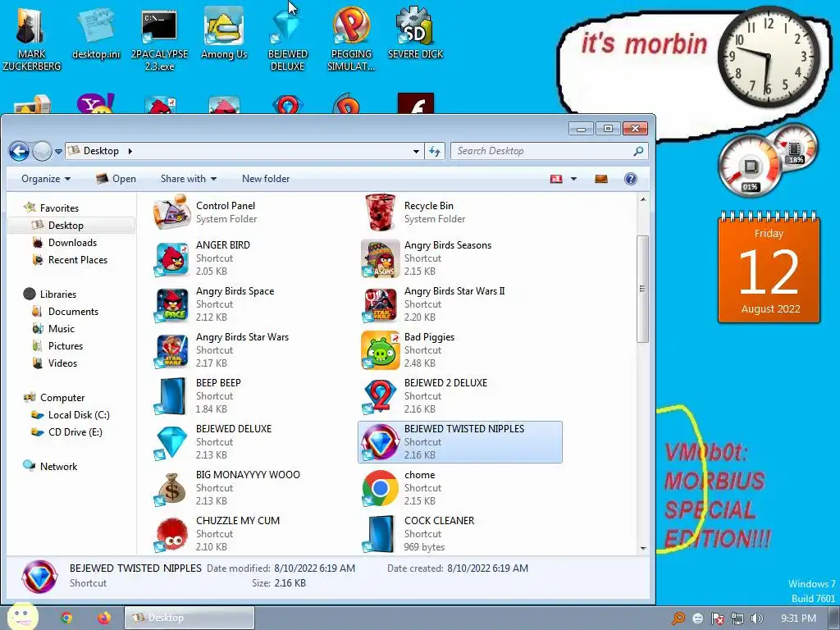Select the Angry Birds Space shortcut icon

(172, 305)
